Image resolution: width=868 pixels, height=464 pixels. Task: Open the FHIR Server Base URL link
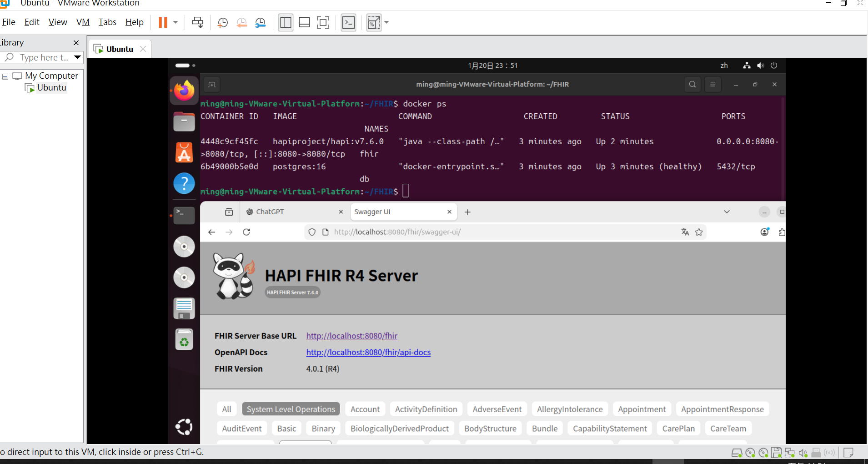pos(351,336)
